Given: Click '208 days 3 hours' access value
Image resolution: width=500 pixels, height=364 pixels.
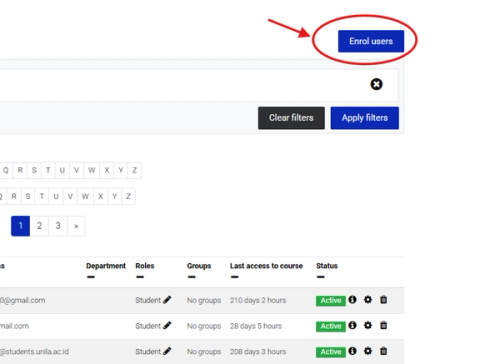Looking at the screenshot, I should click(258, 352).
